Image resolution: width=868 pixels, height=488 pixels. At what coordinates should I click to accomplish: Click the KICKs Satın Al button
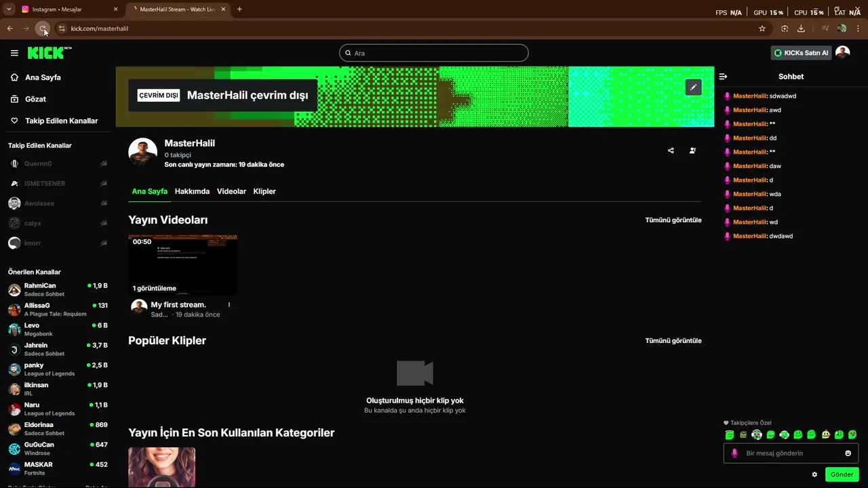(x=801, y=53)
